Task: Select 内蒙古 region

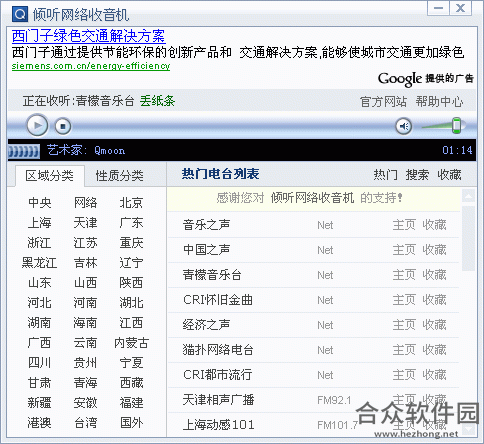Action: pyautogui.click(x=131, y=343)
